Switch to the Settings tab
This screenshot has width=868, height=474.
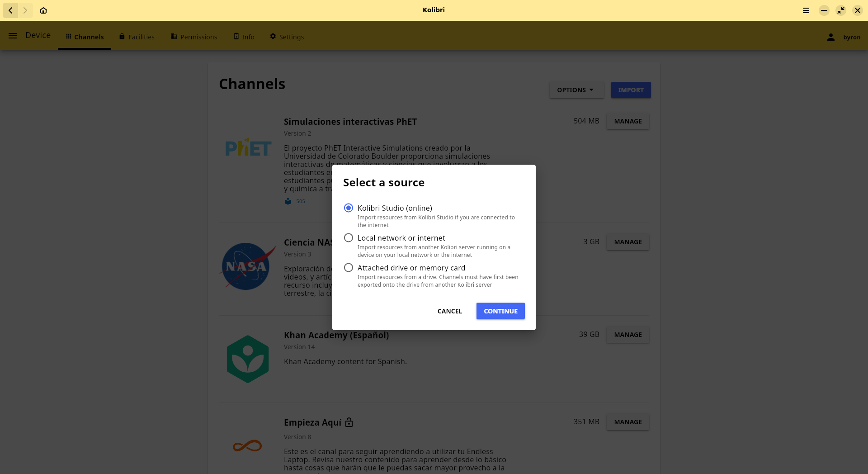(287, 37)
